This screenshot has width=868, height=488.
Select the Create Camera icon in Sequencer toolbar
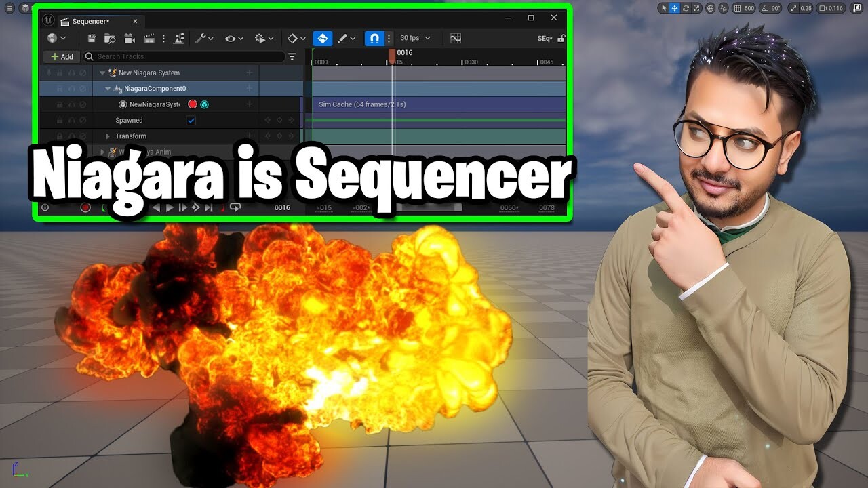[130, 39]
